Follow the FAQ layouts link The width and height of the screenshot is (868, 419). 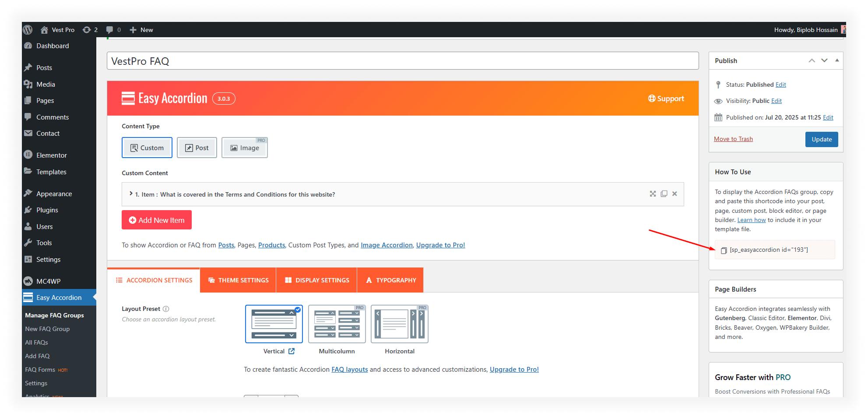click(x=350, y=370)
